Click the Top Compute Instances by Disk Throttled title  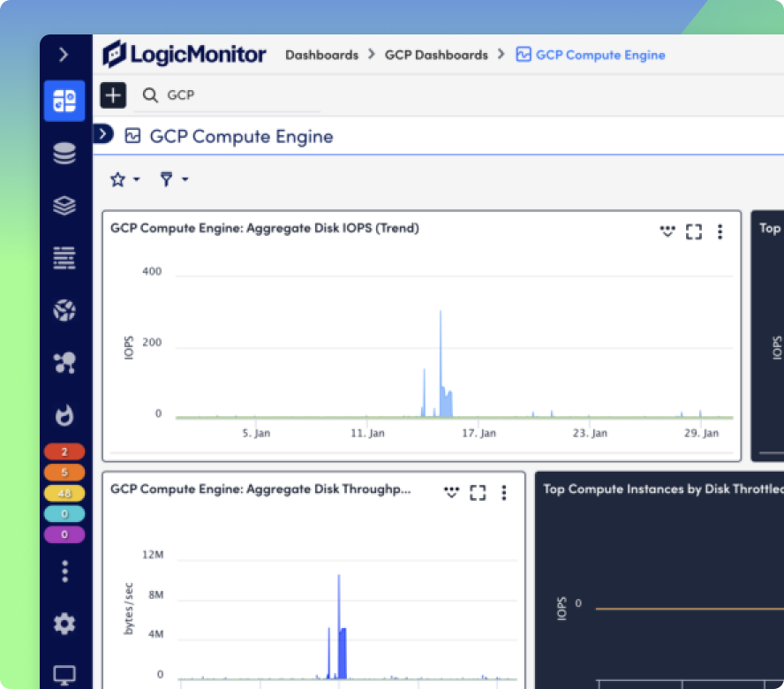[x=663, y=489]
